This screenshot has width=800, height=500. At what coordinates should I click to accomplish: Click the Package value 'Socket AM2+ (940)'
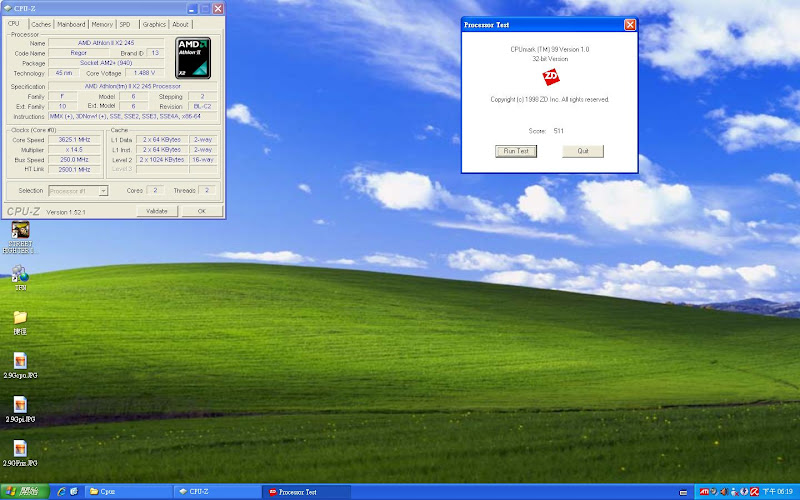[106, 63]
